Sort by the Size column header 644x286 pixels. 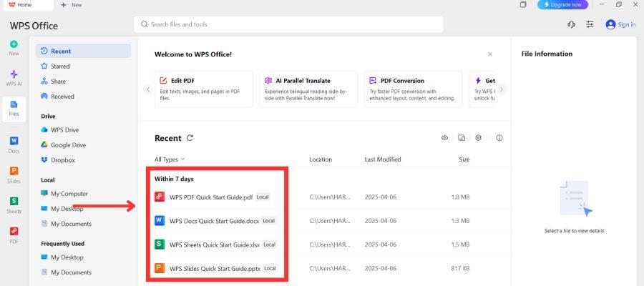click(464, 159)
